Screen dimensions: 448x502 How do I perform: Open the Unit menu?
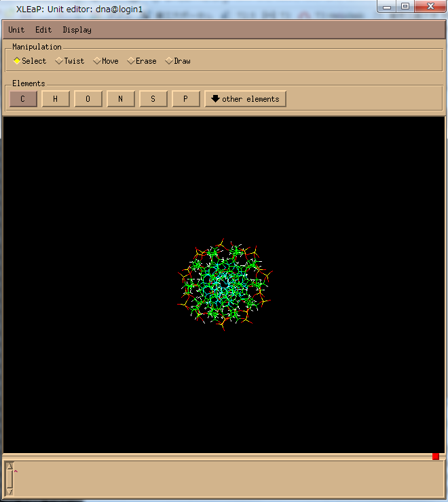click(16, 30)
